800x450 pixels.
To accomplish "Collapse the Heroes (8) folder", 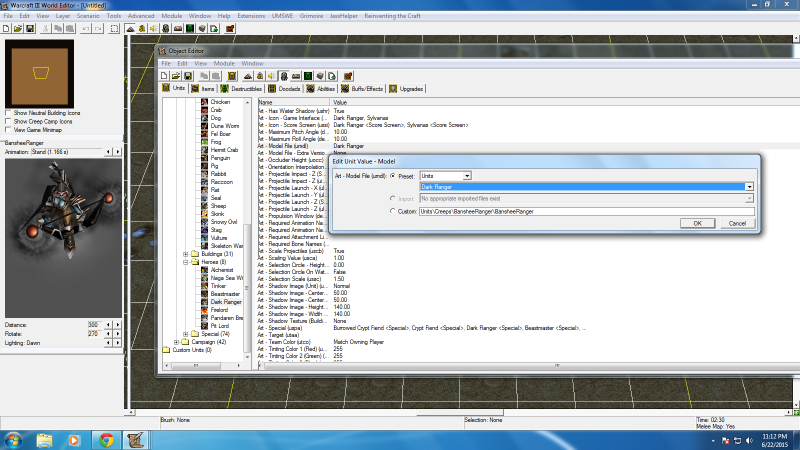I will coord(186,262).
